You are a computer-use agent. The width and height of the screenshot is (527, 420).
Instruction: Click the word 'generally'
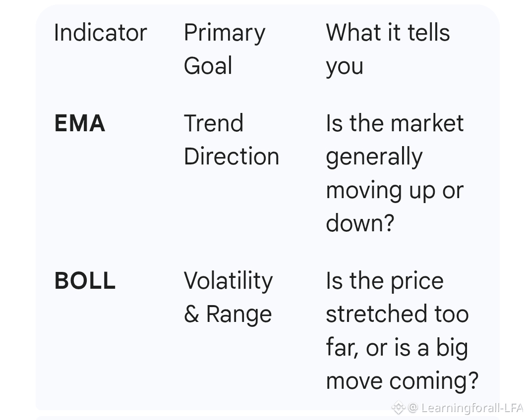click(x=374, y=157)
